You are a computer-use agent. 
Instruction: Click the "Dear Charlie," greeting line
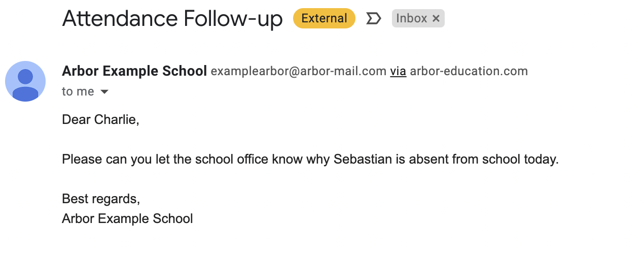(x=100, y=120)
